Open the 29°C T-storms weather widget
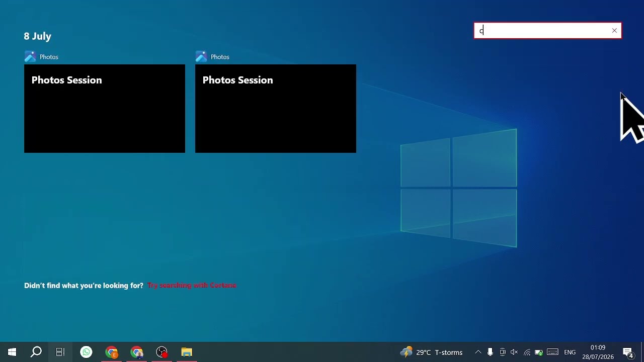Image resolution: width=644 pixels, height=362 pixels. click(431, 352)
